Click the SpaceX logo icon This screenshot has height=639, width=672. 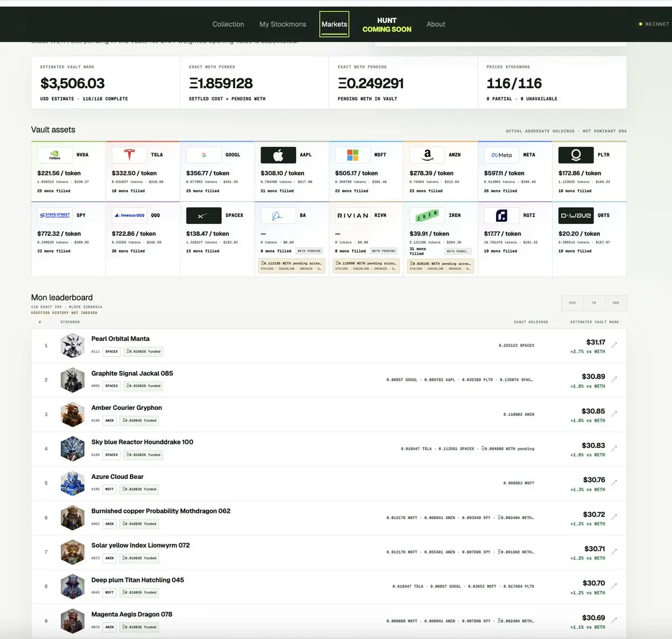click(203, 215)
